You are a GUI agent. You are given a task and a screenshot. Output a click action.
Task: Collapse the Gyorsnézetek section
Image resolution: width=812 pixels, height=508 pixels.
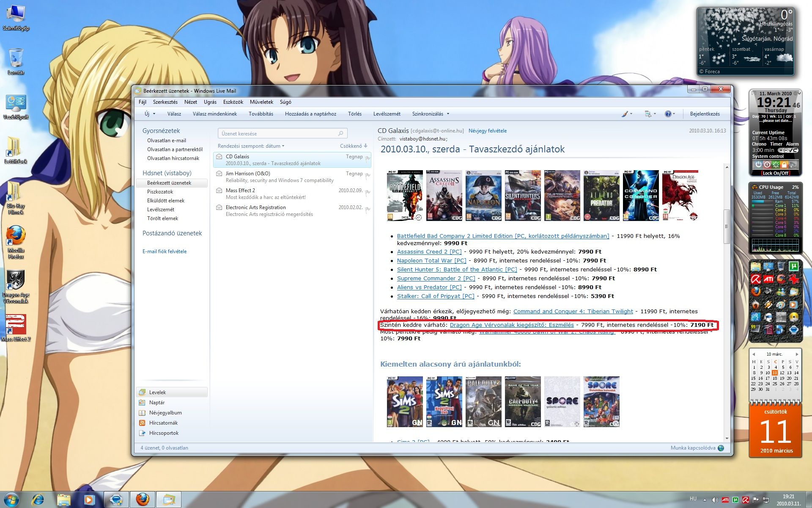click(x=161, y=131)
